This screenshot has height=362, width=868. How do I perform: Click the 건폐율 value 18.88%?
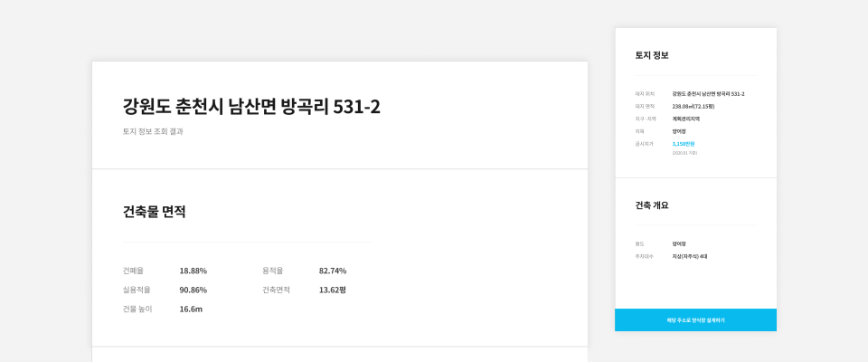(193, 271)
